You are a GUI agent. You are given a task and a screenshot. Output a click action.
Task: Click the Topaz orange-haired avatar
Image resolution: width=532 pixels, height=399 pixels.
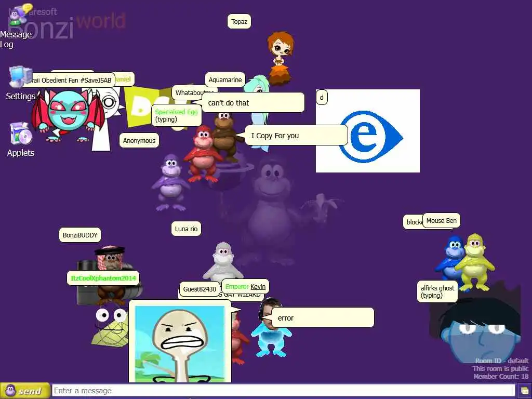pyautogui.click(x=280, y=57)
